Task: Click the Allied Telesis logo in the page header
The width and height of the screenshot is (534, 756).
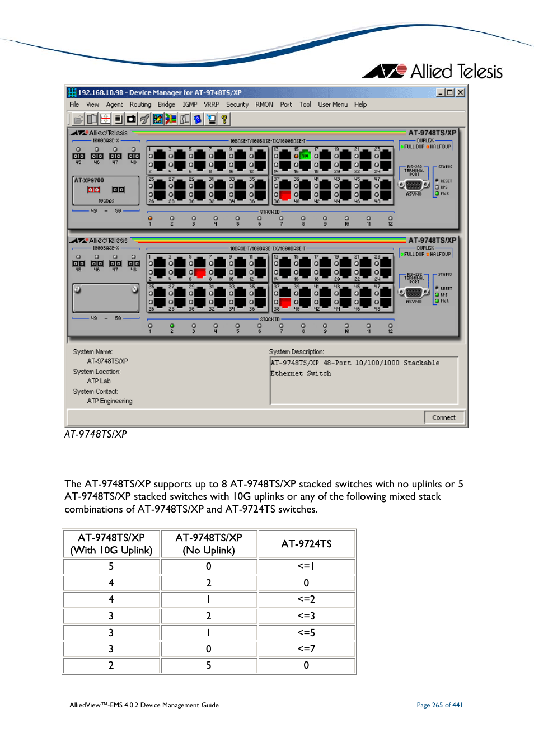Action: tap(432, 72)
